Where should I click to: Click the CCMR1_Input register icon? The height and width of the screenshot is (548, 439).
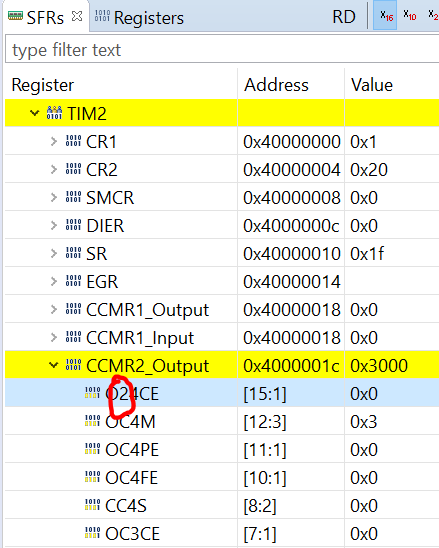coord(73,336)
